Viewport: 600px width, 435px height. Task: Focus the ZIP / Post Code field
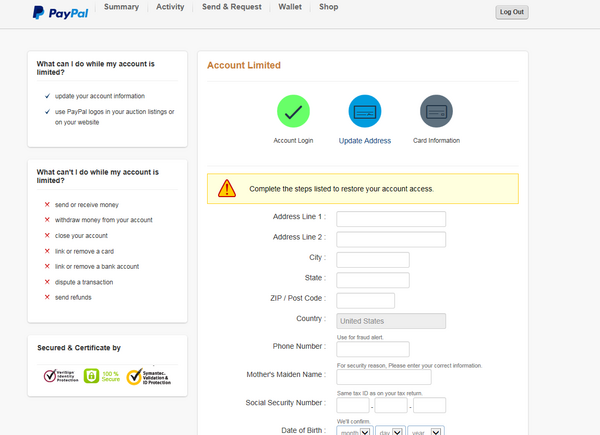point(365,300)
